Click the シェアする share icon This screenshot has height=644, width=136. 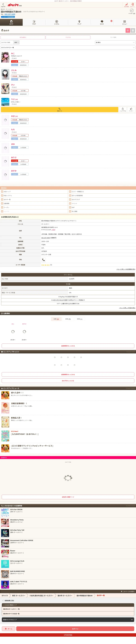pos(123,109)
